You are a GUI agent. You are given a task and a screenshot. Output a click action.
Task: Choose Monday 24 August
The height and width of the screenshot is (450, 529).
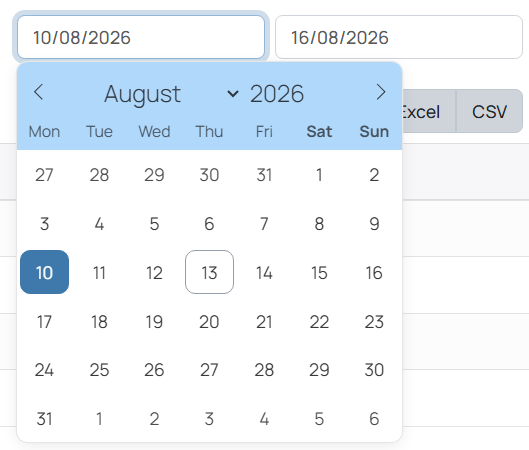coord(45,370)
